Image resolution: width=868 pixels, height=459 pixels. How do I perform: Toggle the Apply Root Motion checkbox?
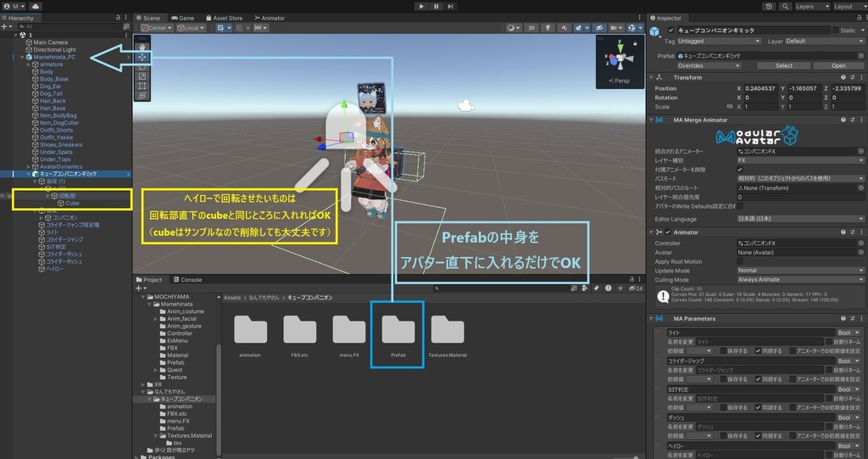tap(740, 261)
